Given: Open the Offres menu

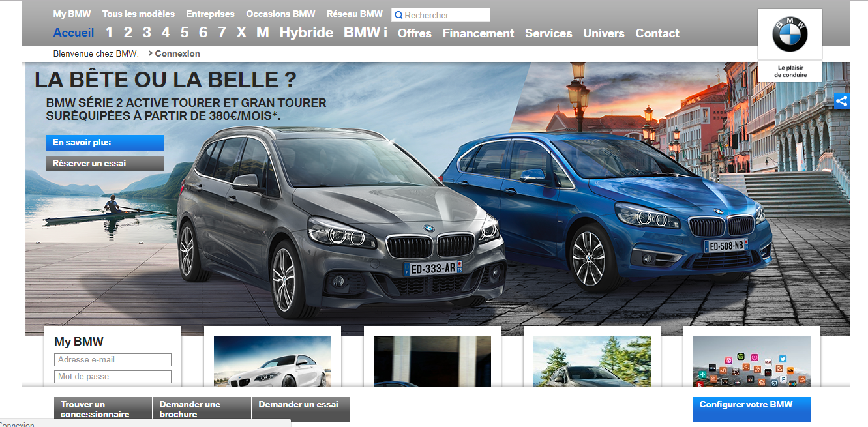Looking at the screenshot, I should point(415,33).
